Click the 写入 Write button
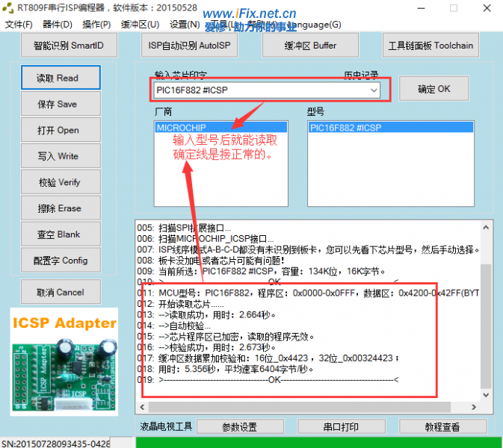The image size is (503, 448). pos(58,156)
